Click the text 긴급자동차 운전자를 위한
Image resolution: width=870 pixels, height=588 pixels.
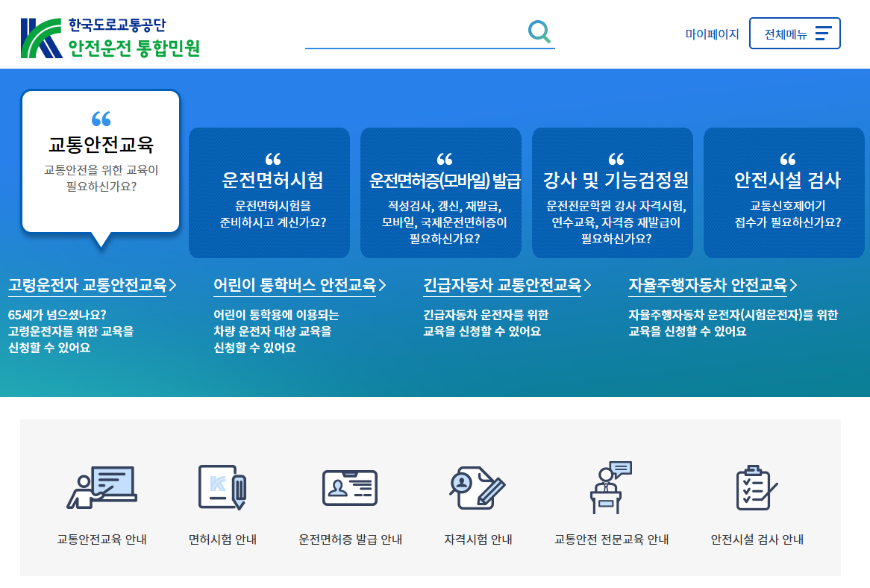[486, 315]
